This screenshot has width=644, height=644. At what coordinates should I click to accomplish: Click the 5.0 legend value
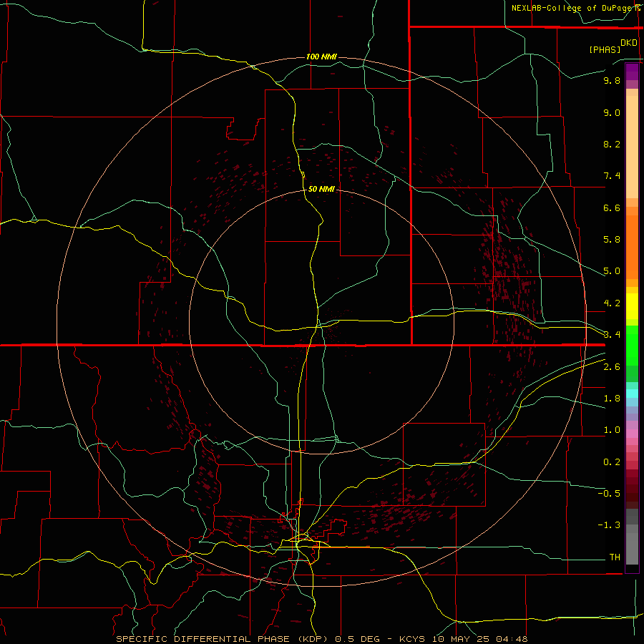point(612,271)
